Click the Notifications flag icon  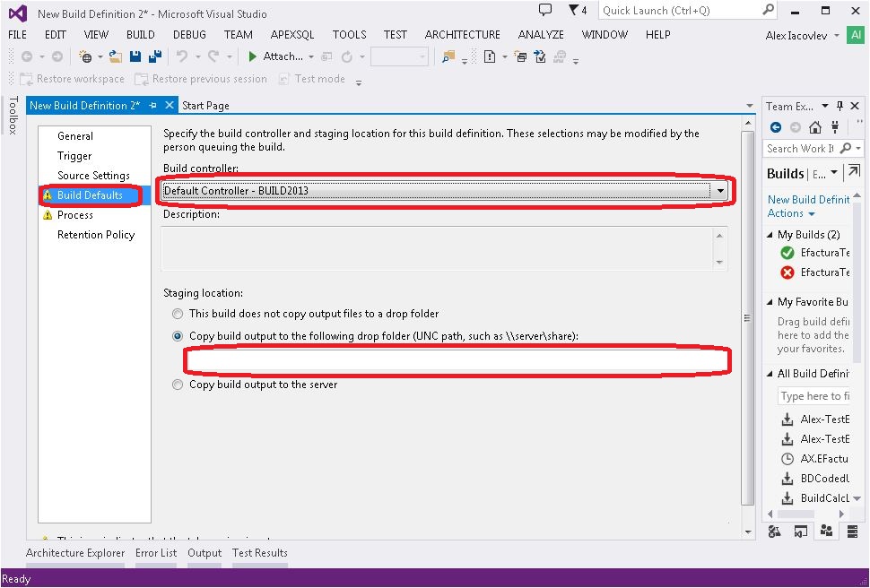(x=574, y=10)
